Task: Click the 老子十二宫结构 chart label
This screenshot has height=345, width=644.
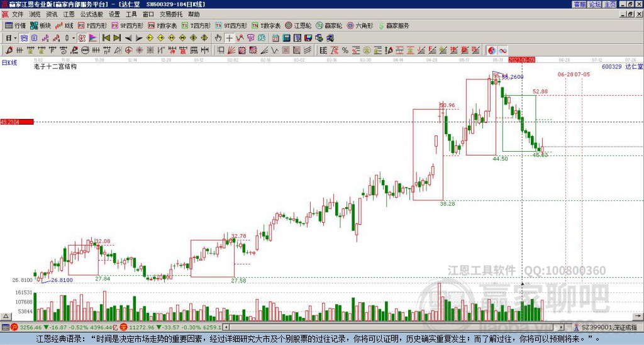Action: click(x=55, y=66)
